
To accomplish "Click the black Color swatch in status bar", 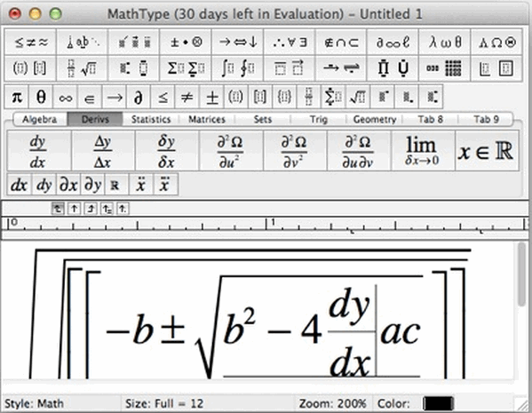I will tap(439, 403).
